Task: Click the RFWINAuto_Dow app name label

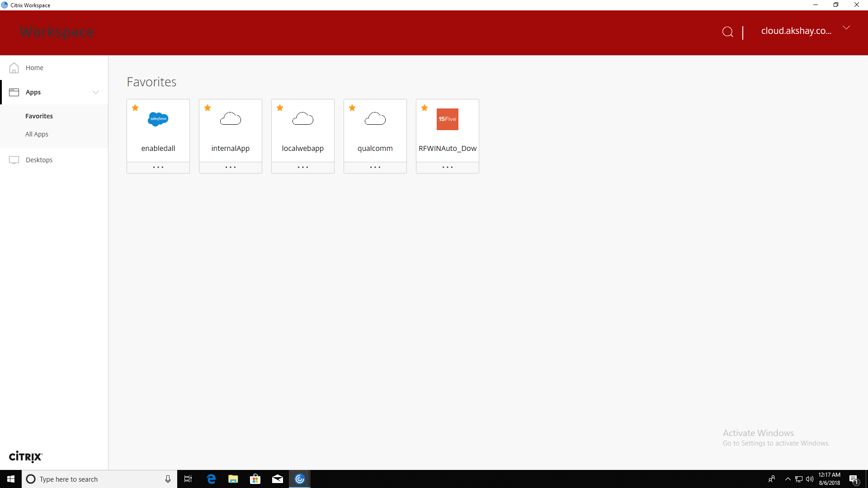Action: [448, 148]
